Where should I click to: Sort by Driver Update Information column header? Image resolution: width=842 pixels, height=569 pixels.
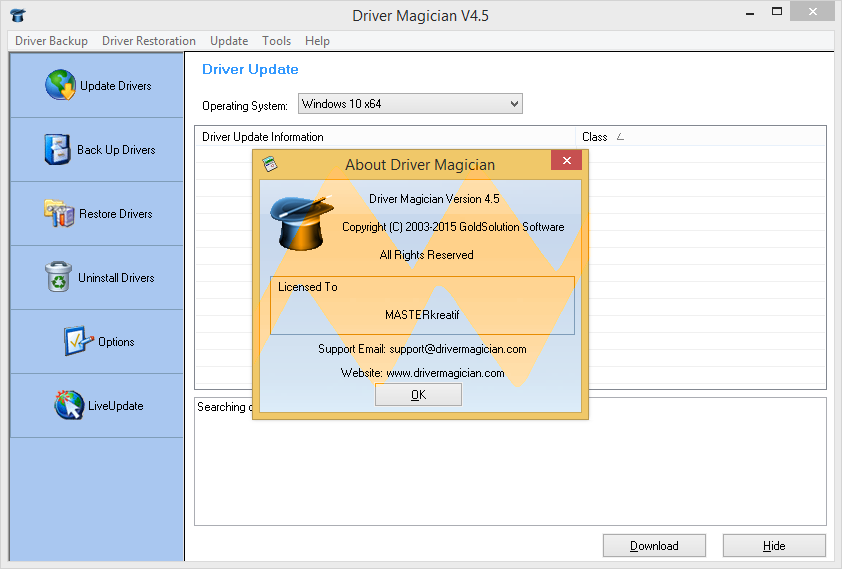click(x=385, y=136)
